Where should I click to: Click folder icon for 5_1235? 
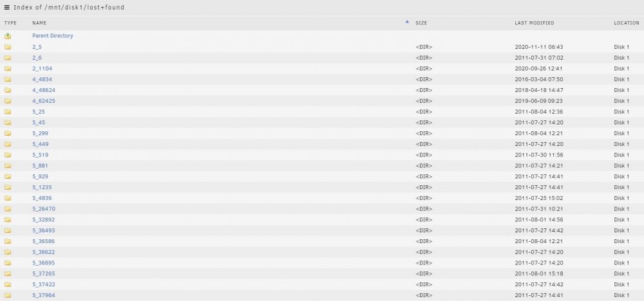point(8,187)
